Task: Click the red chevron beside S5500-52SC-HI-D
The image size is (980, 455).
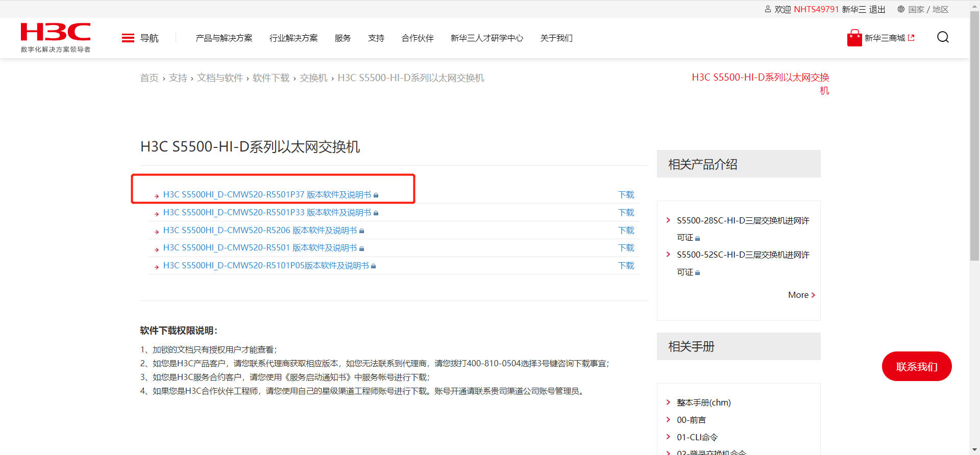Action: point(668,255)
